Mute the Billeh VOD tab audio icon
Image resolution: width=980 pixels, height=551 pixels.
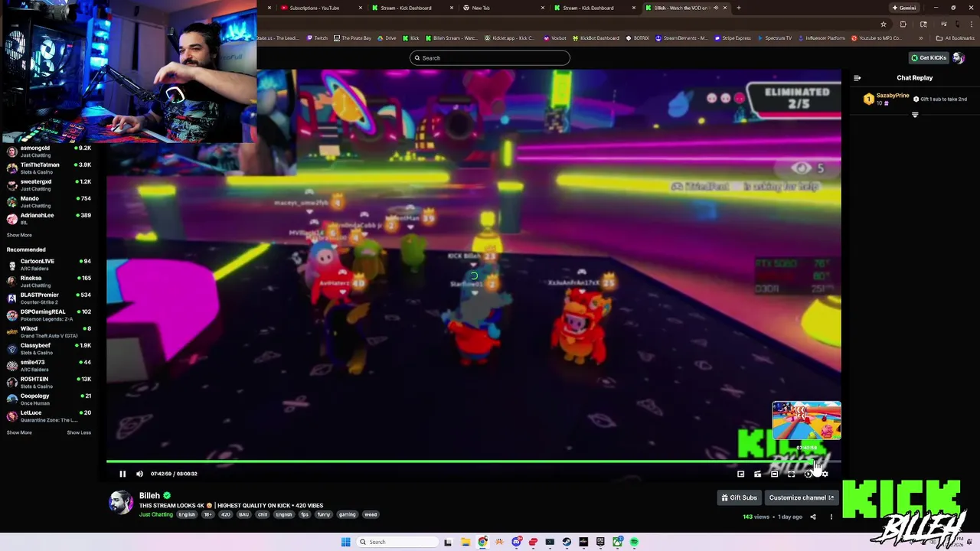click(x=715, y=8)
